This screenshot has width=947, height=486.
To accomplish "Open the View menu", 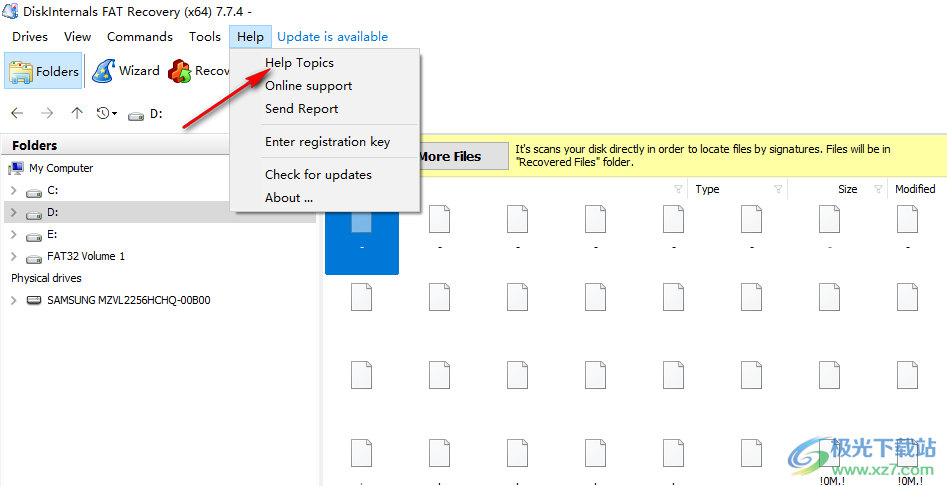I will [77, 37].
